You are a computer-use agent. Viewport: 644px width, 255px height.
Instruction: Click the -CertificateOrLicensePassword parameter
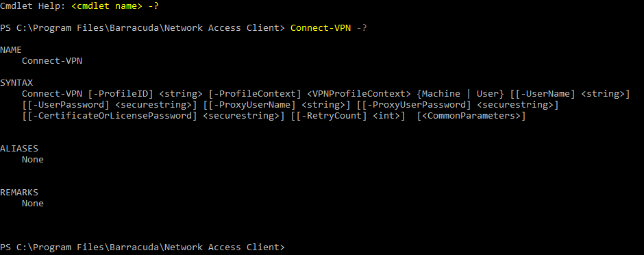[110, 117]
